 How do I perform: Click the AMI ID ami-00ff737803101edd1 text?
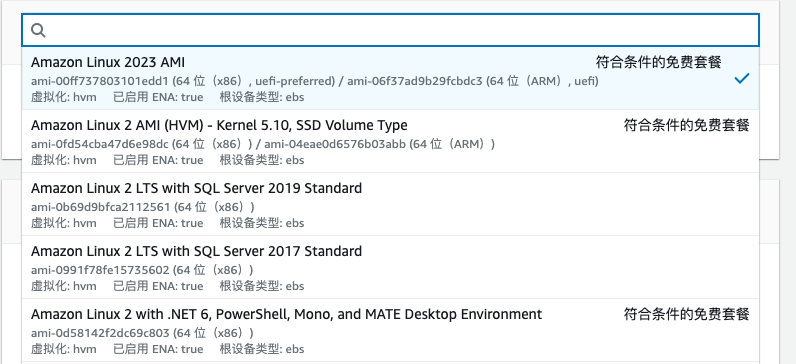point(100,81)
